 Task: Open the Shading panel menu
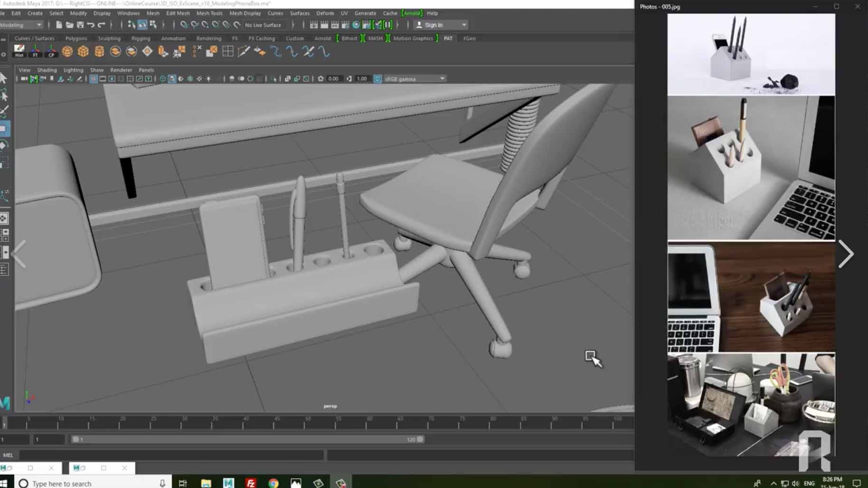pos(47,70)
